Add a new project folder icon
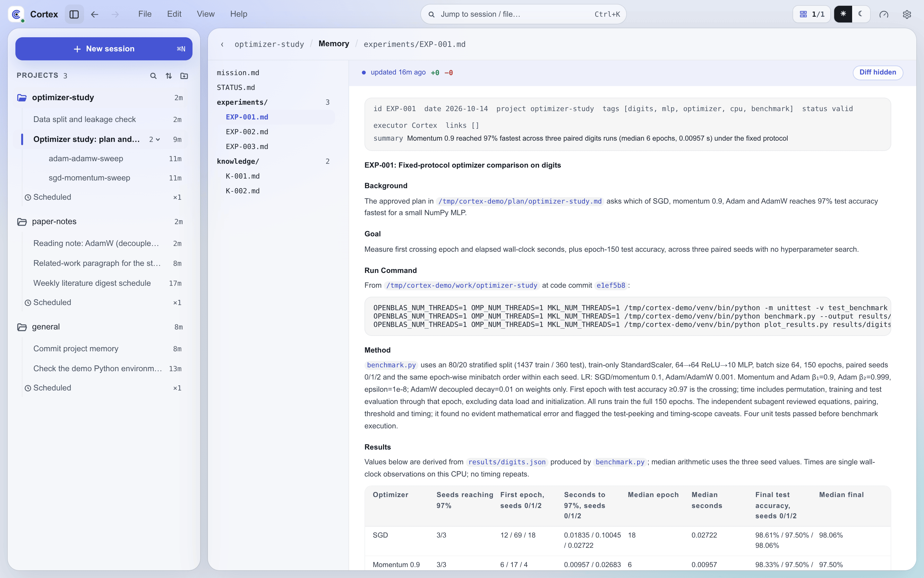Image resolution: width=924 pixels, height=578 pixels. pos(184,76)
